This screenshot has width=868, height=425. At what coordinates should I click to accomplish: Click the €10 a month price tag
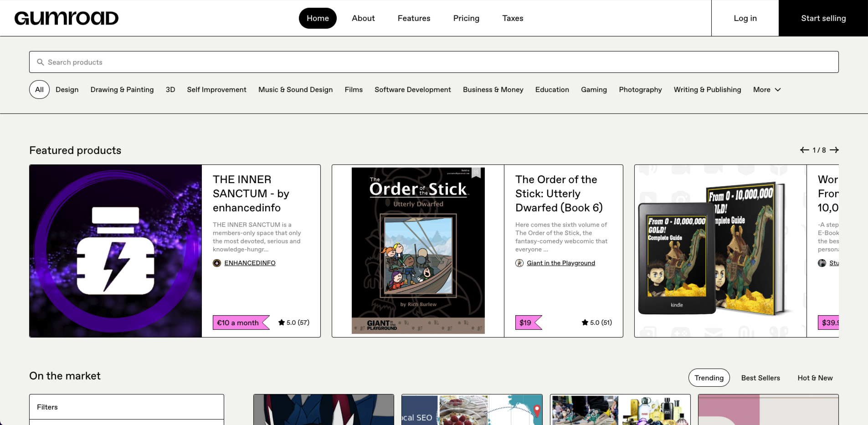pos(241,323)
